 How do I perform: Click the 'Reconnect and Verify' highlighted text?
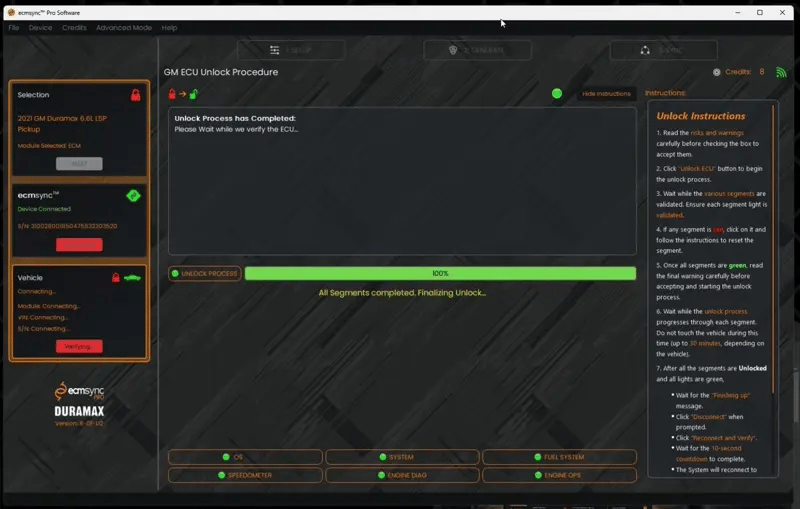[x=723, y=438]
